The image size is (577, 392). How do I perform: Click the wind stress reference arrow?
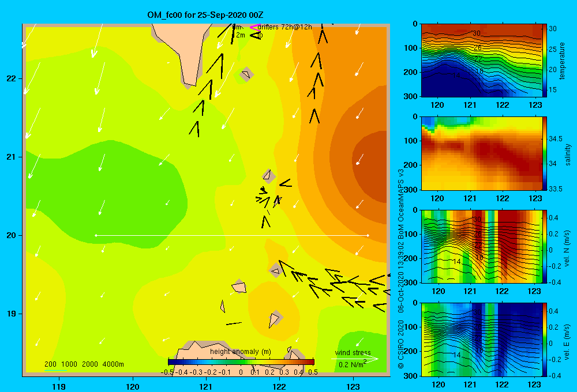point(355,359)
